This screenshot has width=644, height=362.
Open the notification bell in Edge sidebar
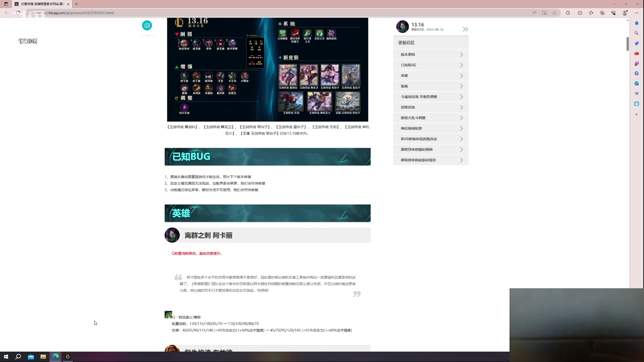coord(636,23)
